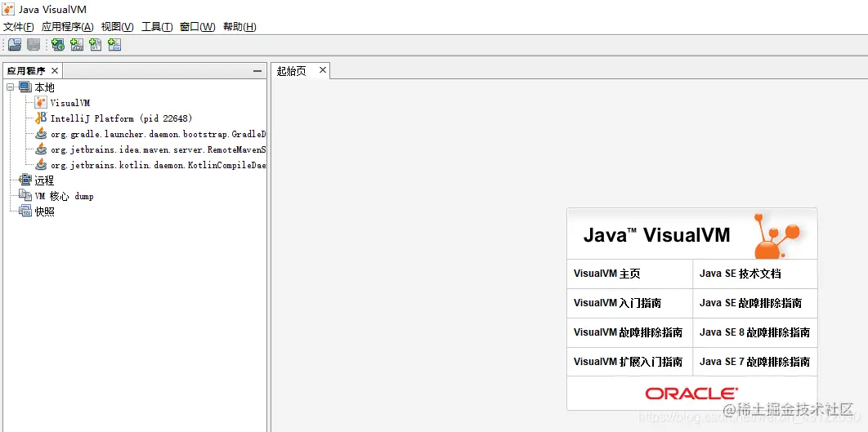Add a remote host via toolbar icon
Image resolution: width=868 pixels, height=432 pixels.
[x=58, y=45]
